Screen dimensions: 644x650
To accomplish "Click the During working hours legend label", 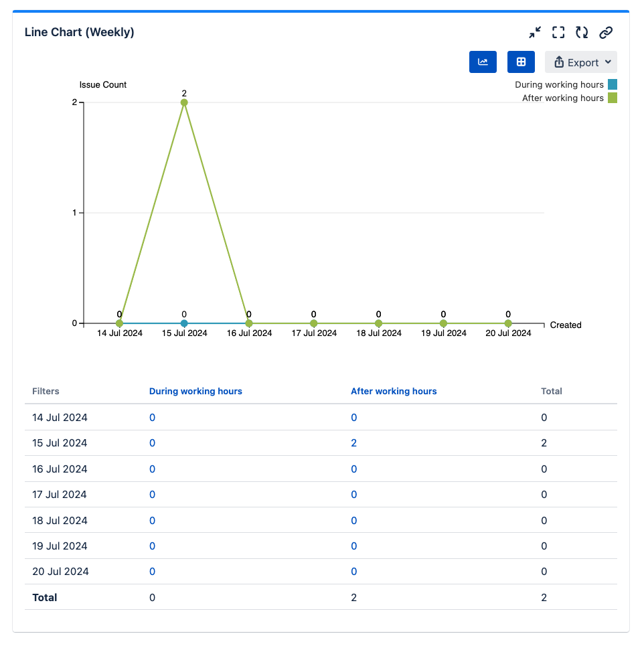I will 559,85.
